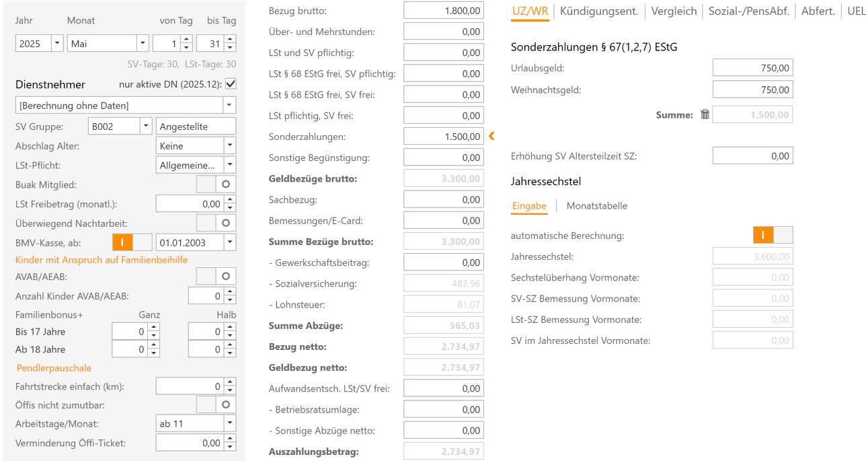This screenshot has width=868, height=461.
Task: Select the Monatstabelle tab
Action: pos(597,206)
